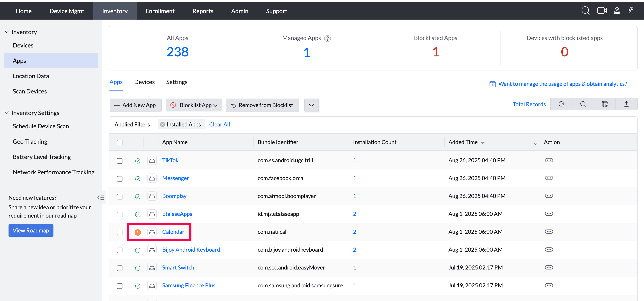This screenshot has width=644, height=301.
Task: Collapse the Inventory Settings section
Action: click(x=7, y=113)
